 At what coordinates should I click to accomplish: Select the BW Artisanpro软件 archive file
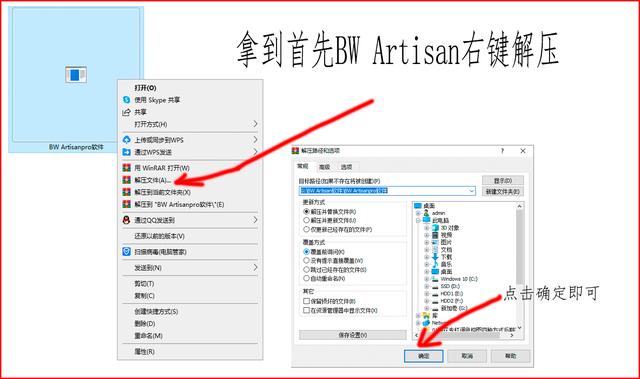tap(76, 80)
